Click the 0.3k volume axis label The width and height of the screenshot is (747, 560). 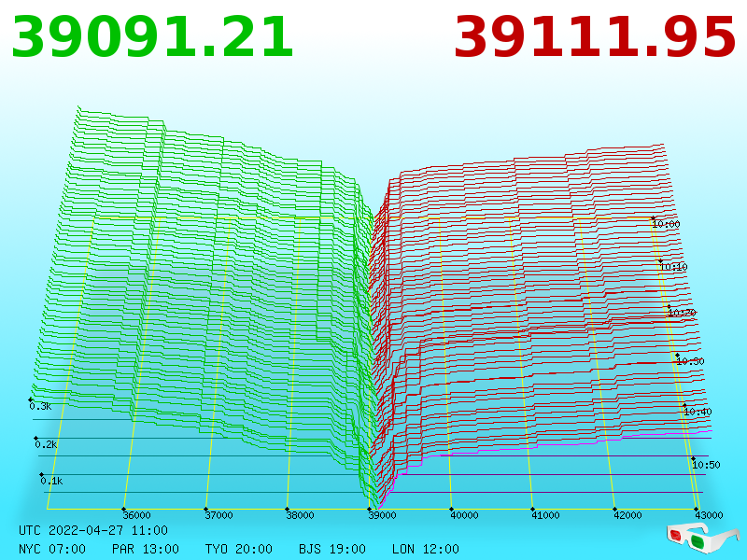coord(40,406)
